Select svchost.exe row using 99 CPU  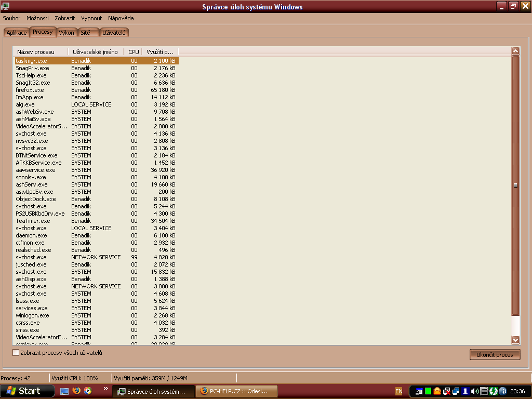[96, 257]
